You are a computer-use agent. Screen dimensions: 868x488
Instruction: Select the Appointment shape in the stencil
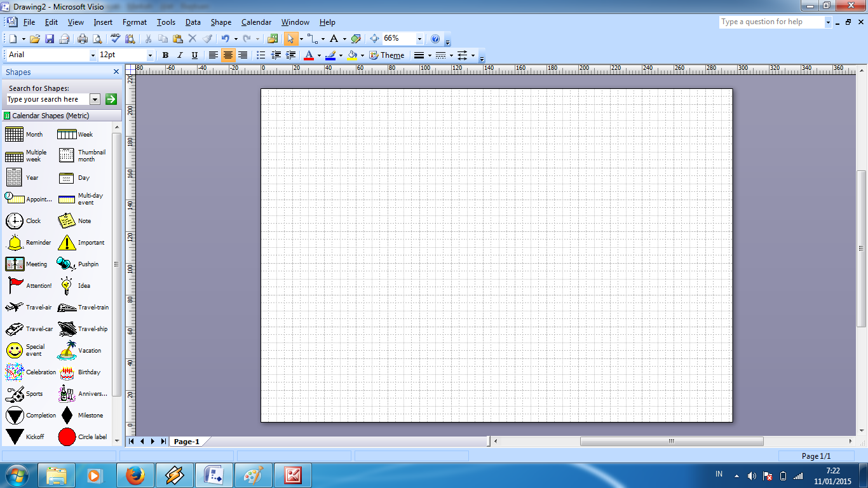click(x=14, y=199)
